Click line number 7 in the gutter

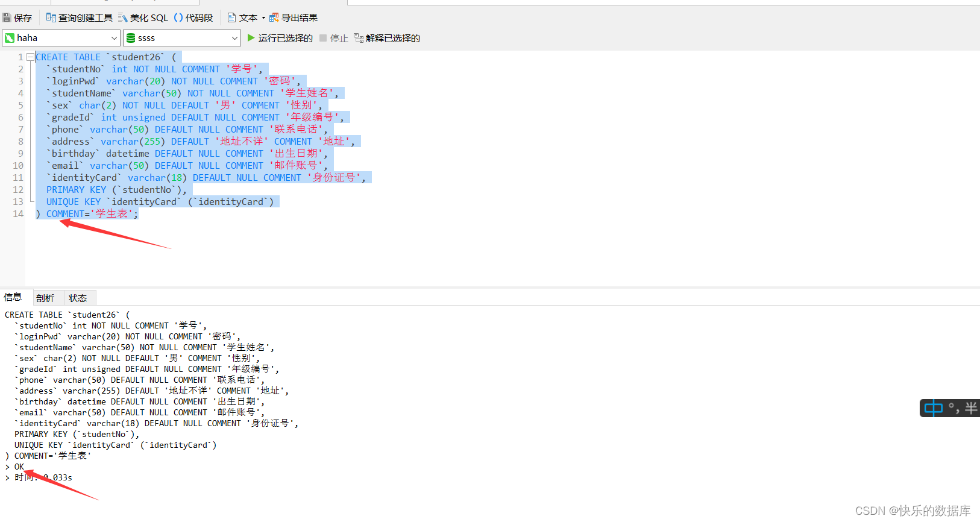pyautogui.click(x=20, y=129)
